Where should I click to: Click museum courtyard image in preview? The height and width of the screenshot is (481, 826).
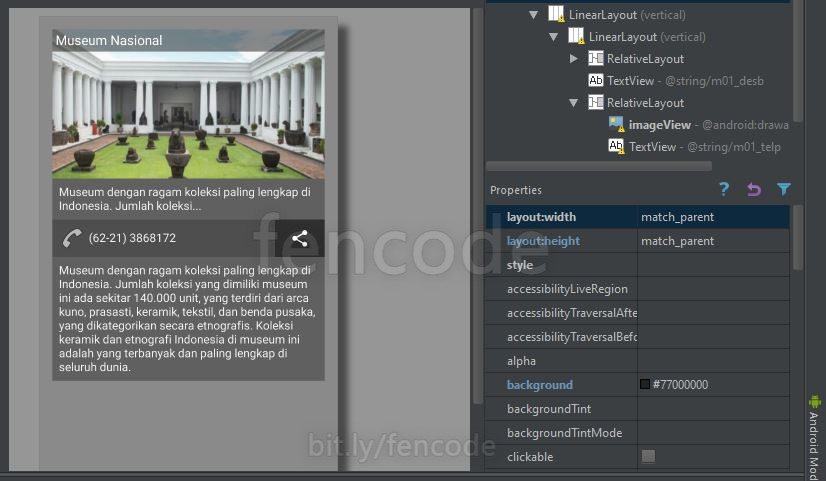188,115
